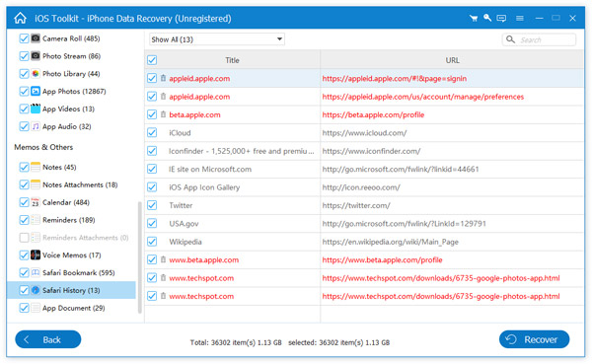Select Safari History (13) in sidebar

(71, 290)
